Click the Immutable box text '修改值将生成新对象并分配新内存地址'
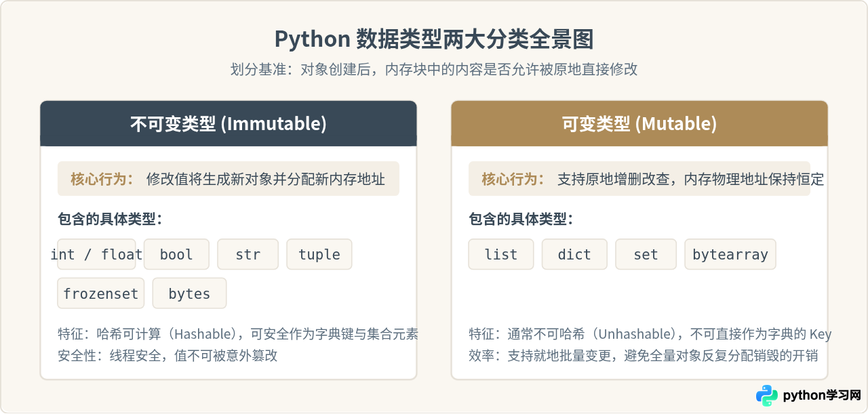The image size is (868, 414). point(266,179)
